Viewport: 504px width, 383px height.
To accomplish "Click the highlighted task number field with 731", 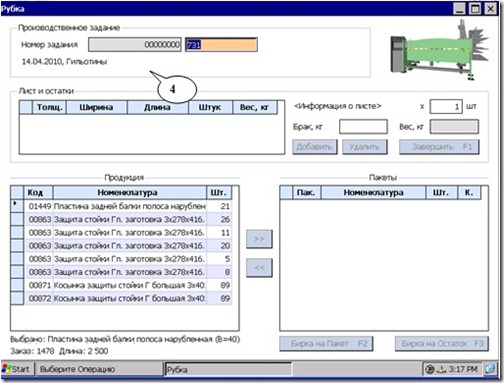I will (221, 45).
